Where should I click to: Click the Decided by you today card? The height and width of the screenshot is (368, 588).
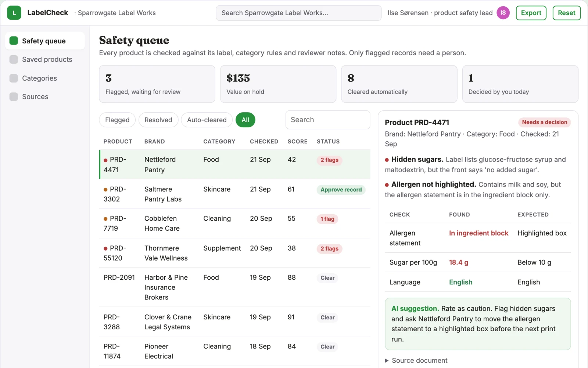tap(520, 84)
